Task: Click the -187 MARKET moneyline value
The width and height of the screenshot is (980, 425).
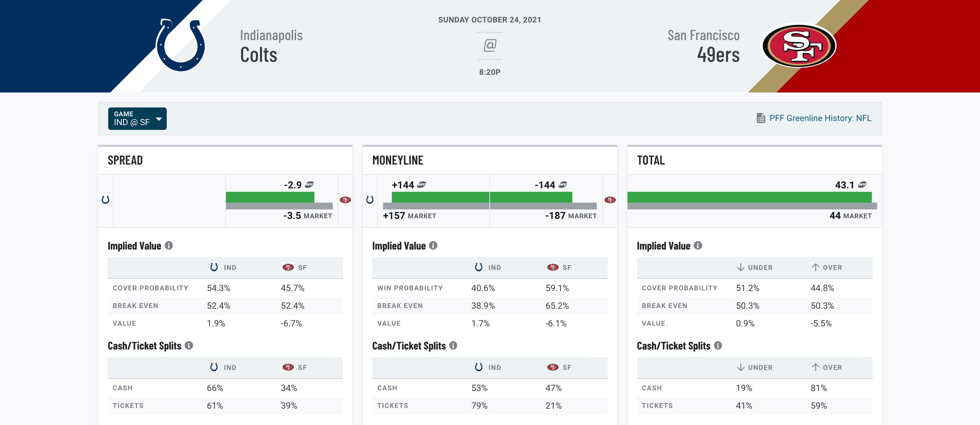Action: coord(571,216)
